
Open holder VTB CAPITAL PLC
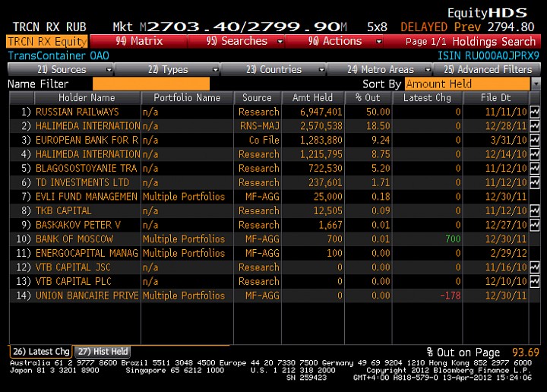pos(73,281)
